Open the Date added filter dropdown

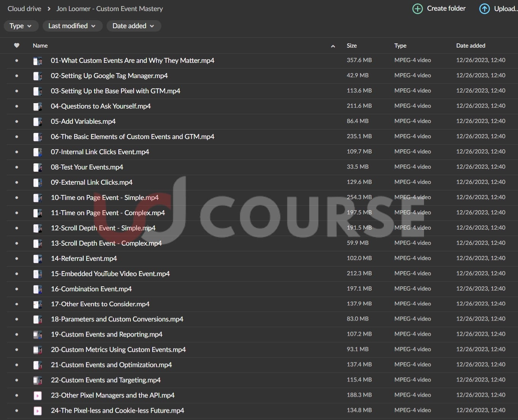coord(133,26)
